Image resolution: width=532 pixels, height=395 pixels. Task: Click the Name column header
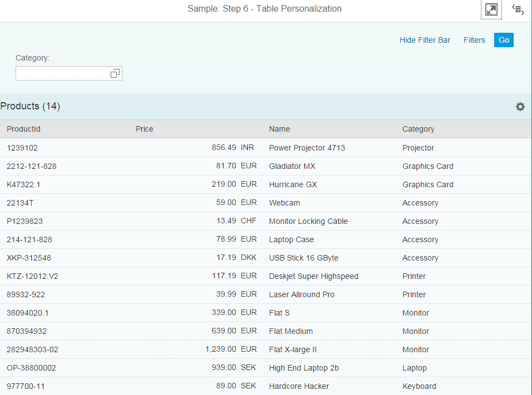tap(280, 129)
